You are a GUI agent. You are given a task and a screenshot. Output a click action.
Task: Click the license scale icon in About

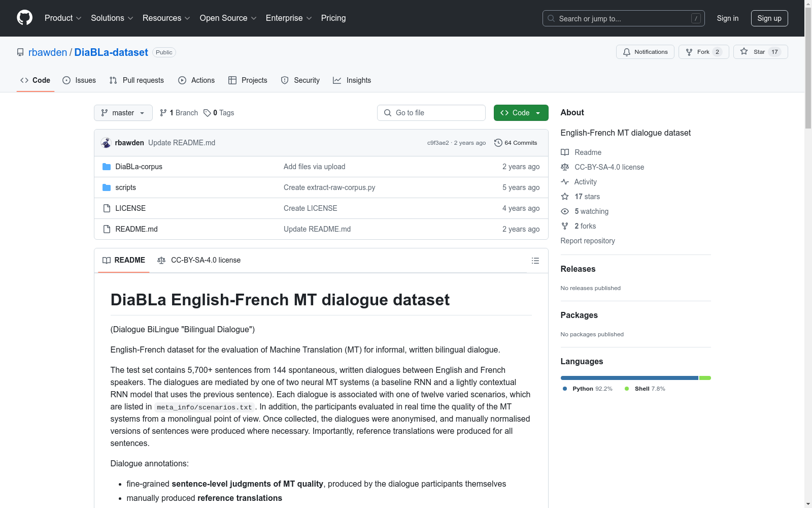565,167
